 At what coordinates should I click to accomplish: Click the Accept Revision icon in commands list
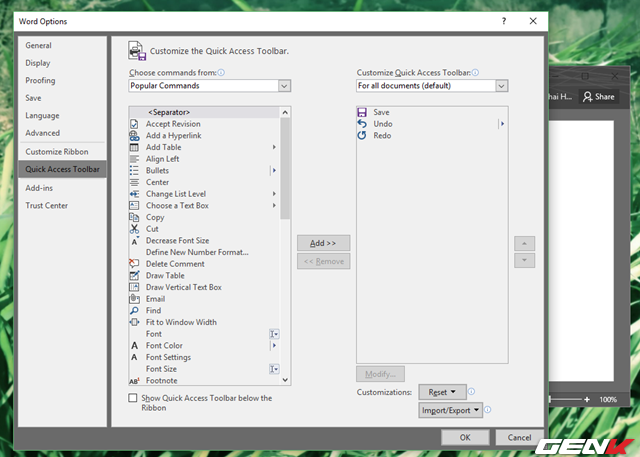pyautogui.click(x=134, y=124)
